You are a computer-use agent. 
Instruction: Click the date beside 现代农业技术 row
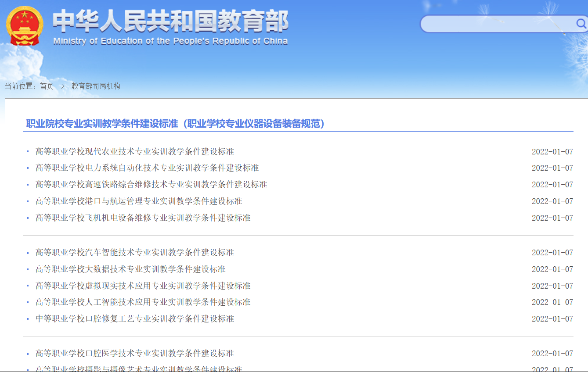point(552,152)
